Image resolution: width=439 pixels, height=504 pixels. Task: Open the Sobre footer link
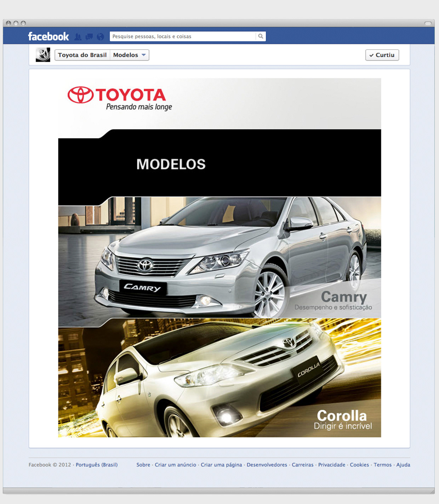pyautogui.click(x=143, y=465)
